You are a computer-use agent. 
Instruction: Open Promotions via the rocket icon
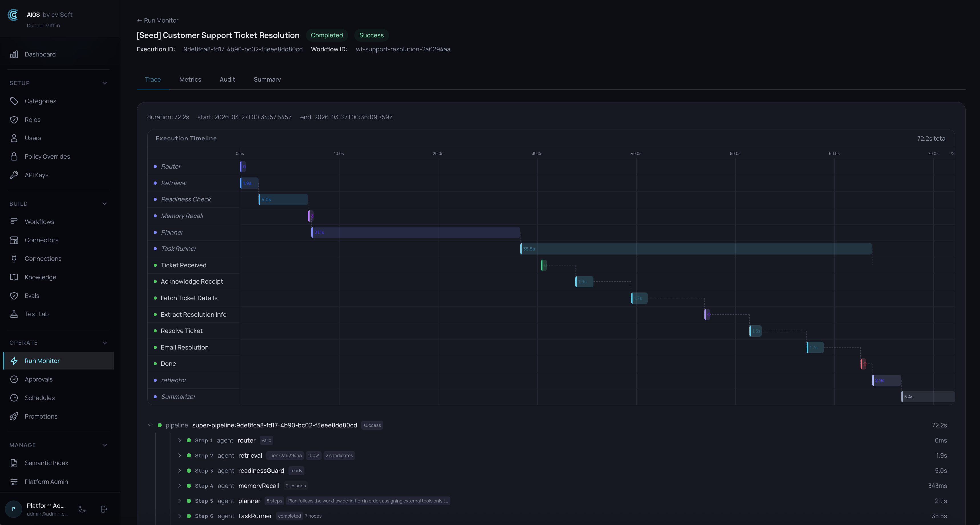click(14, 416)
